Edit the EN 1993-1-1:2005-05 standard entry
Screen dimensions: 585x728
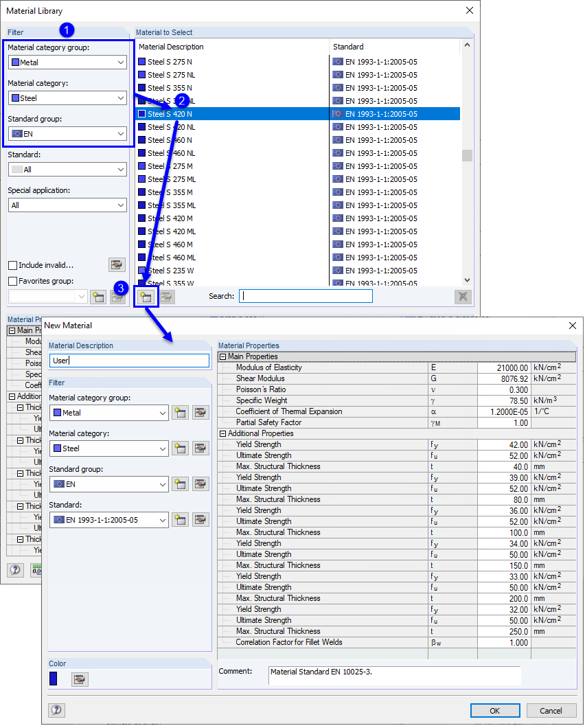[x=200, y=519]
